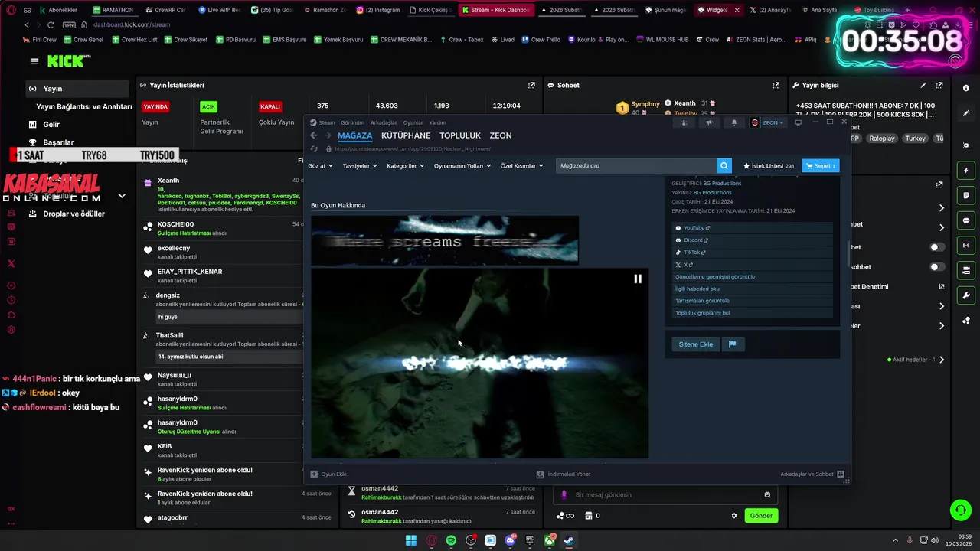Open the Yardım menu
Viewport: 980px width, 551px height.
click(437, 122)
